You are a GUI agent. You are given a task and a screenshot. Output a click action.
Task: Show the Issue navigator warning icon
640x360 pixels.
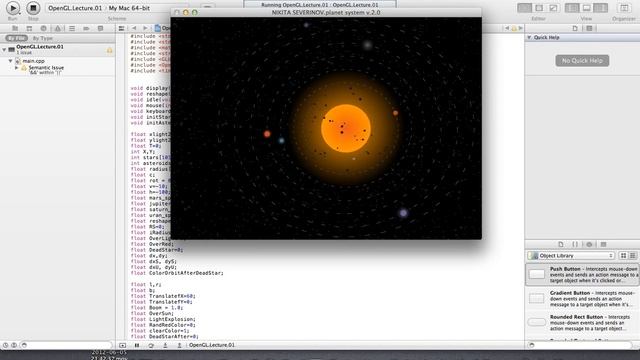tap(58, 28)
